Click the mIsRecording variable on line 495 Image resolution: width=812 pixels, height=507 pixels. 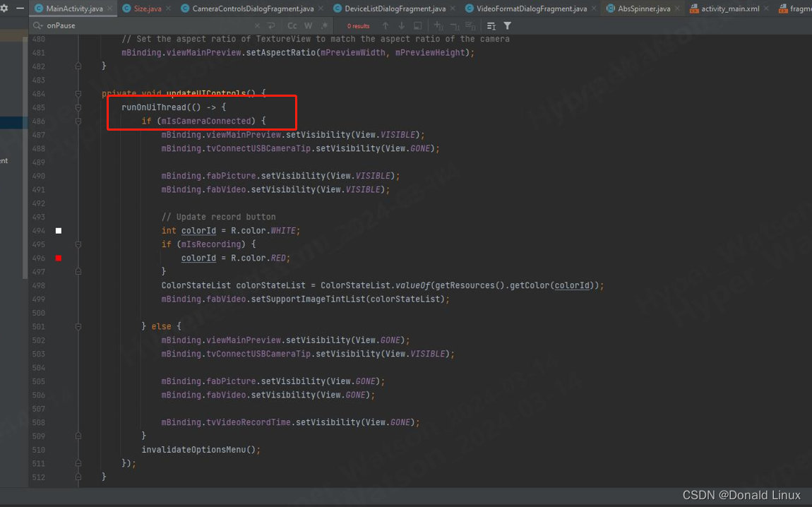211,244
